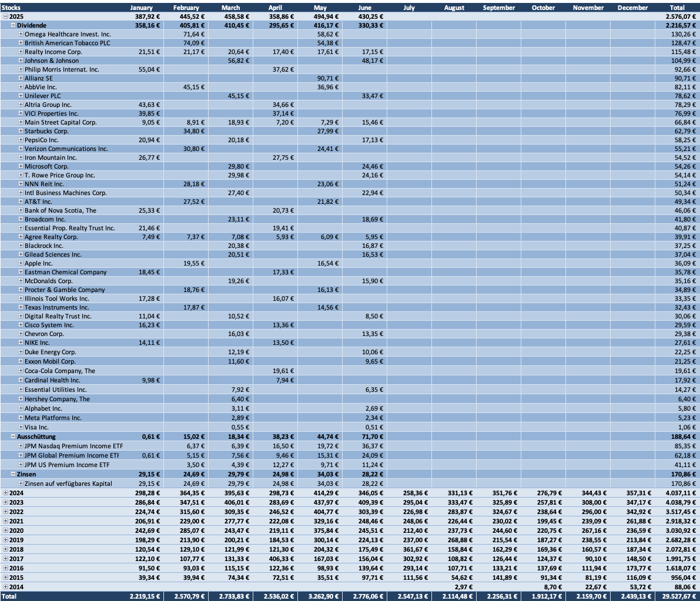Expand the 2017 year row
This screenshot has width=700, height=601.
click(5, 558)
